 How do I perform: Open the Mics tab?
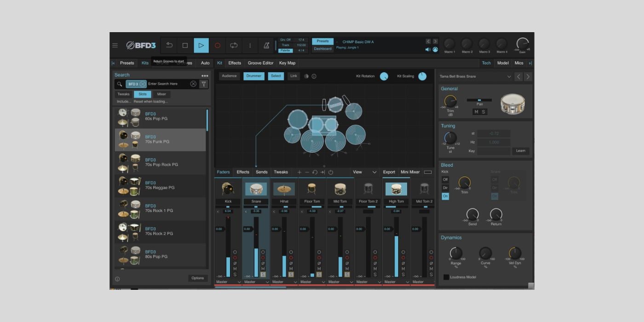click(519, 63)
